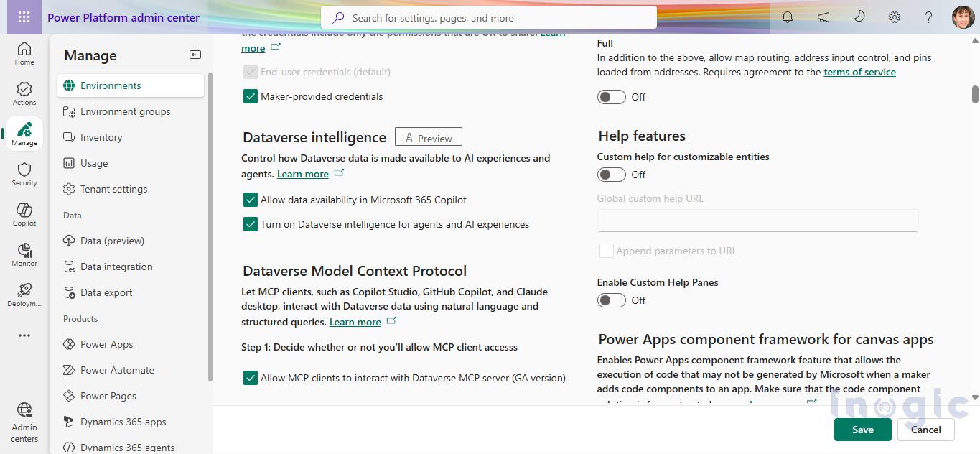Select Environment groups
Viewport: 980px width, 454px height.
click(131, 111)
